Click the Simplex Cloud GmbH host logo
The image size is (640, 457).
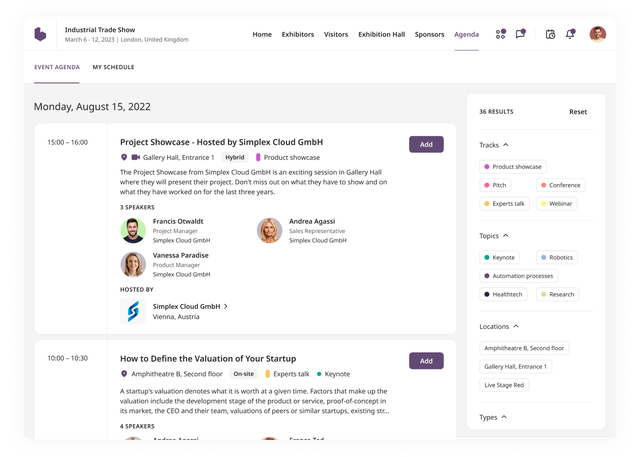(133, 312)
